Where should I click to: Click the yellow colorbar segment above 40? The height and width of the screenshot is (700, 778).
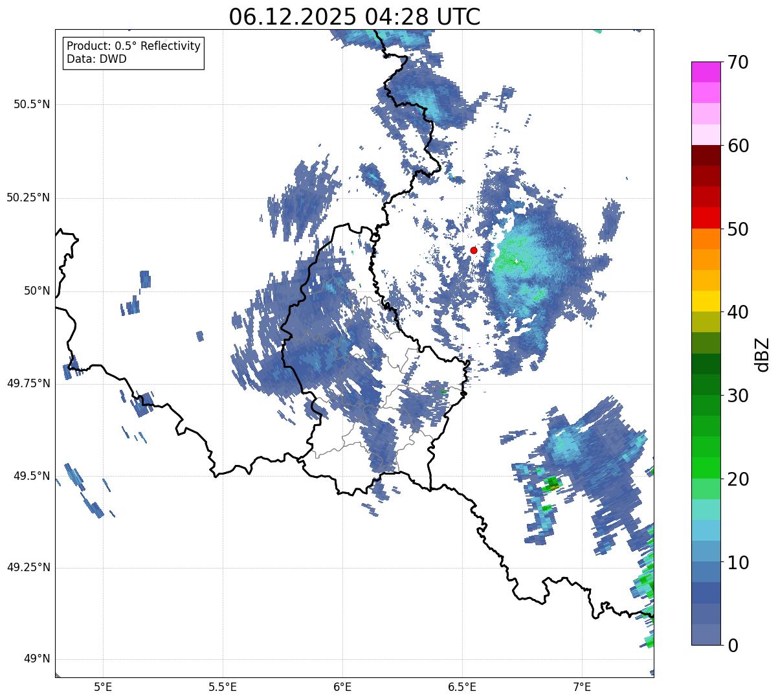click(706, 301)
